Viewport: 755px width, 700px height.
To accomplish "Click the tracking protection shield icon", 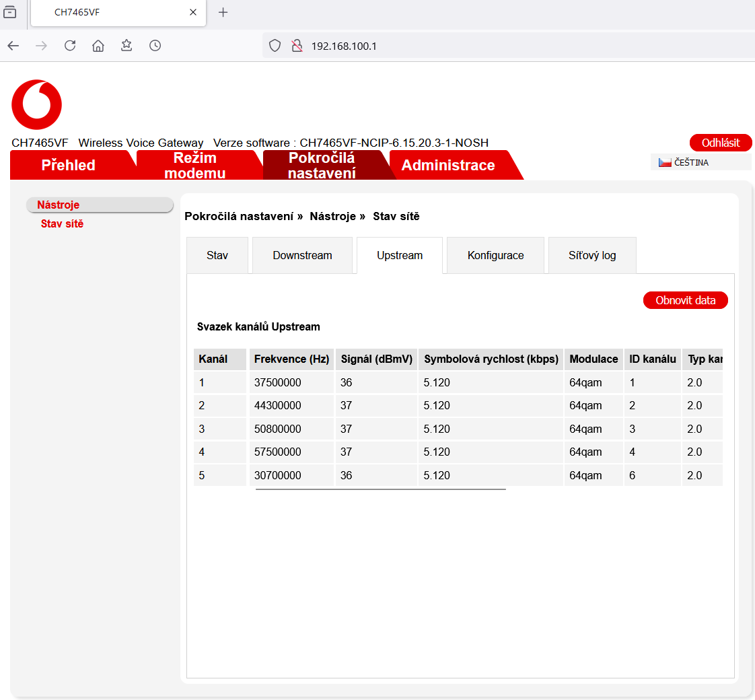I will (275, 46).
